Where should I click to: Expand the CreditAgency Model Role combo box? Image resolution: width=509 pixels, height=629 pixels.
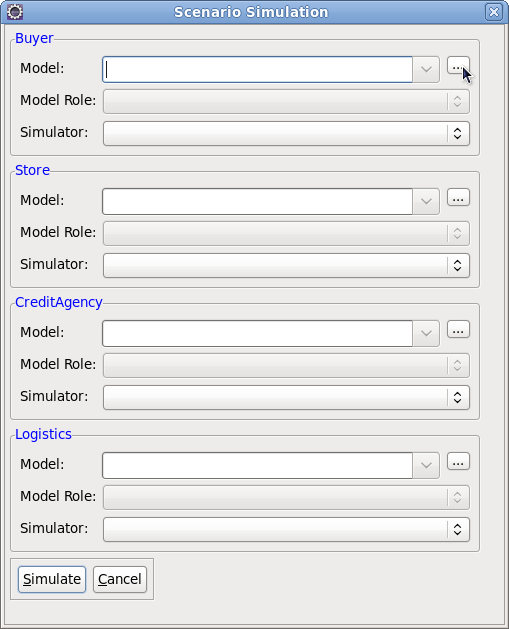click(x=286, y=365)
